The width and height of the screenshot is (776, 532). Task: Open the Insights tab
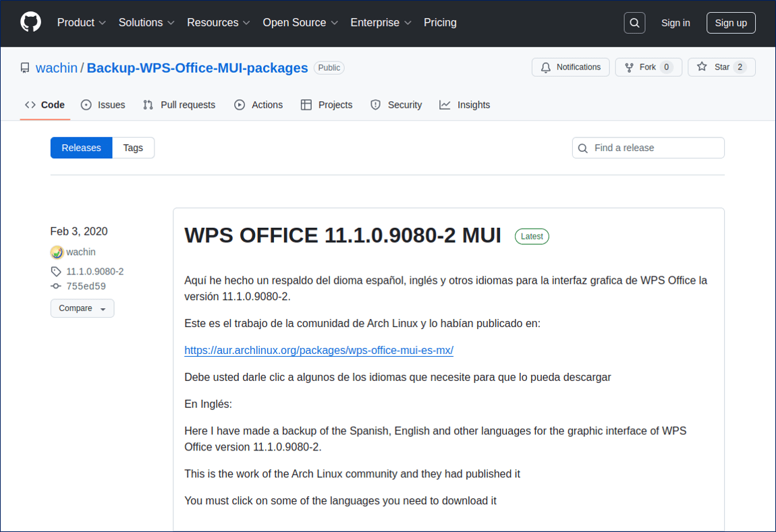tap(465, 105)
